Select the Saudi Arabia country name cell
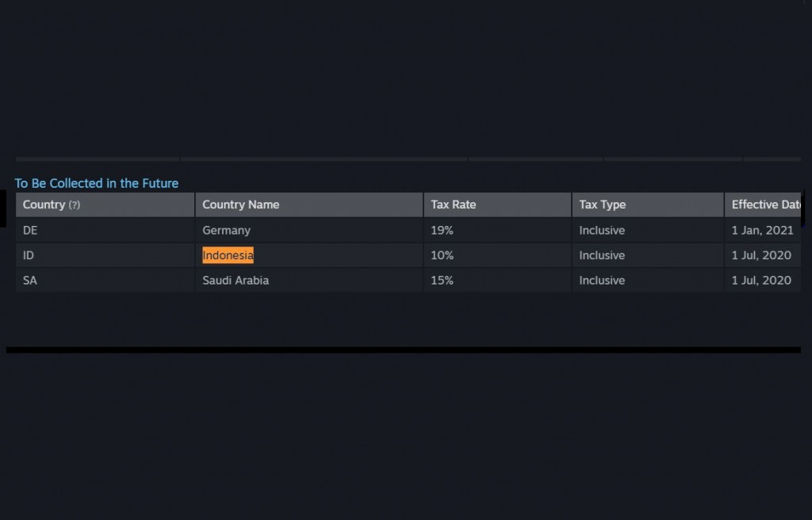The height and width of the screenshot is (520, 812). tap(236, 280)
